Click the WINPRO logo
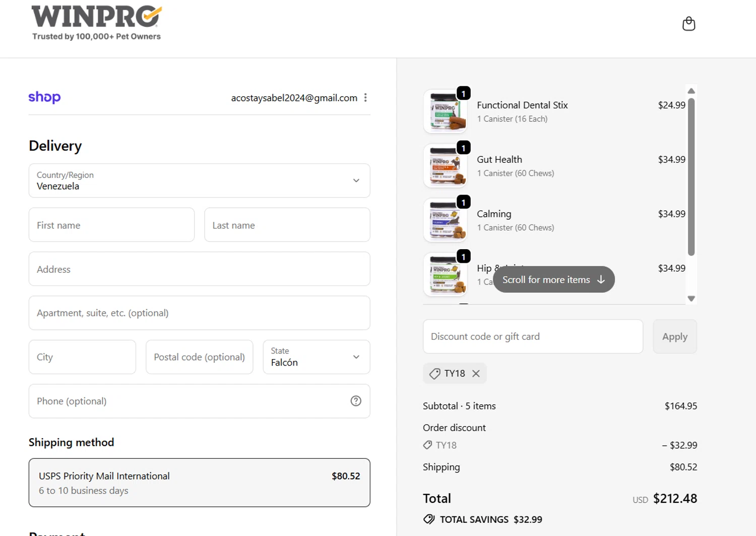Viewport: 756px width, 536px height. tap(97, 17)
